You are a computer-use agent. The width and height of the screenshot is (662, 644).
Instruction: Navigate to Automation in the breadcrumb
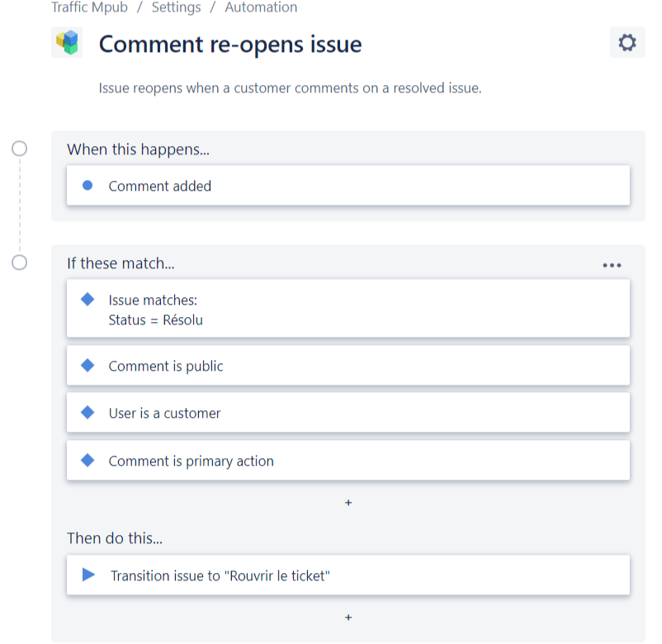click(261, 7)
